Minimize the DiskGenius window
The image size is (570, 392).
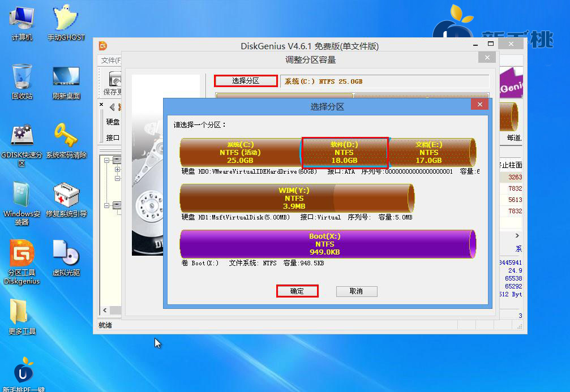pos(475,44)
